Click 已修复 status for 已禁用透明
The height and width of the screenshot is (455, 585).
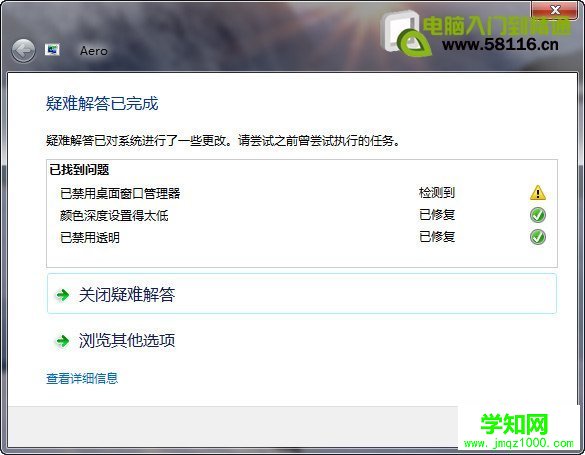click(x=437, y=237)
